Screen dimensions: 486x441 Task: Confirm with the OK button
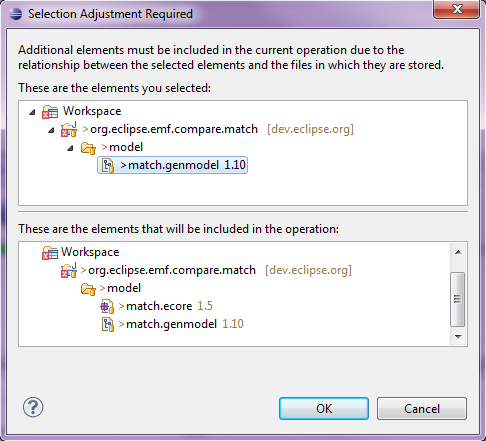click(x=324, y=408)
